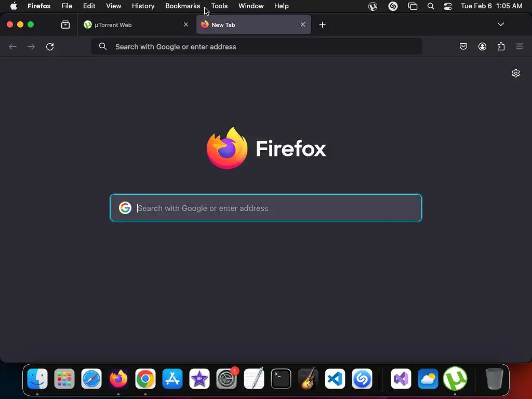Open the Extensions puzzle icon
The image size is (532, 399).
coord(501,46)
